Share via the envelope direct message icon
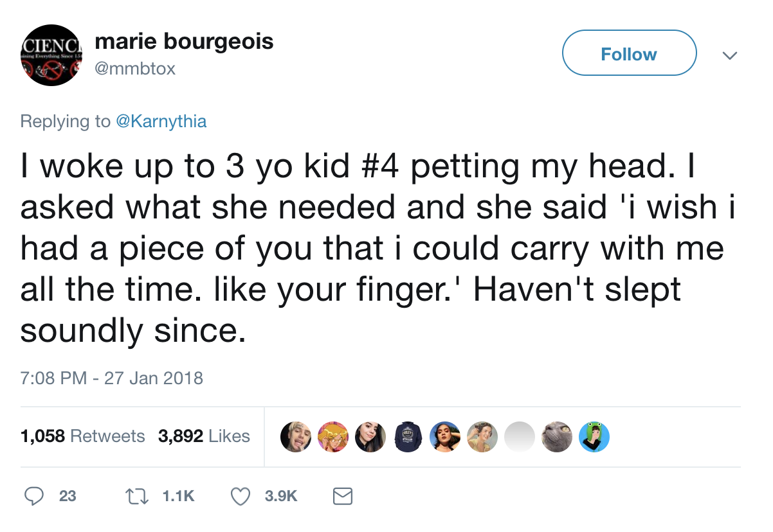 click(341, 495)
